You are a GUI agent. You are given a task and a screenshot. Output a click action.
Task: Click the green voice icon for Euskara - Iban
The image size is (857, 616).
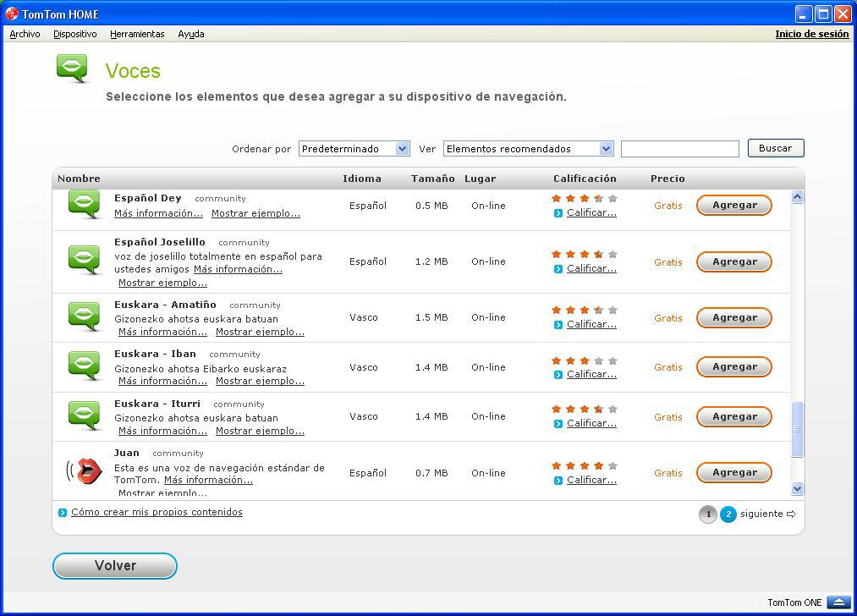pyautogui.click(x=85, y=366)
